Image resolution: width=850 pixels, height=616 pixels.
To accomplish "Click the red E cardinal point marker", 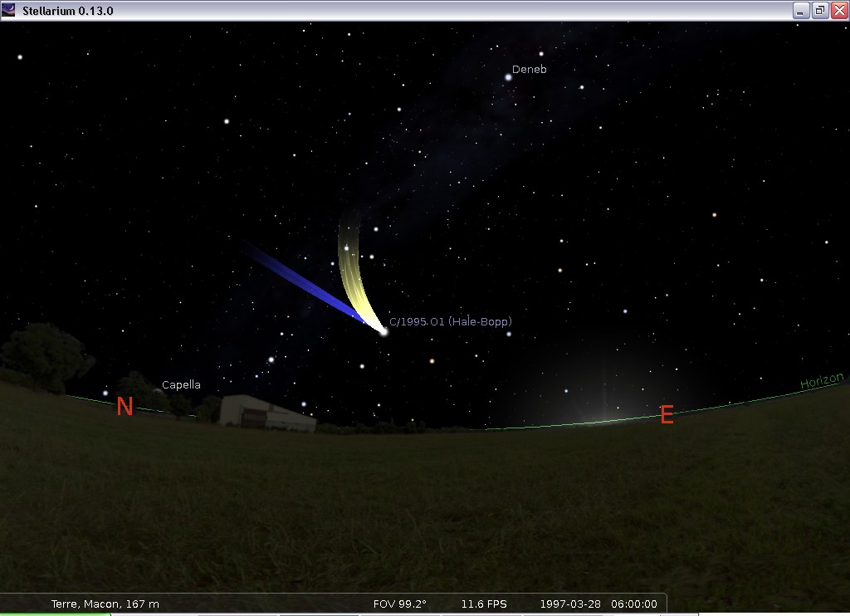I will click(x=667, y=415).
